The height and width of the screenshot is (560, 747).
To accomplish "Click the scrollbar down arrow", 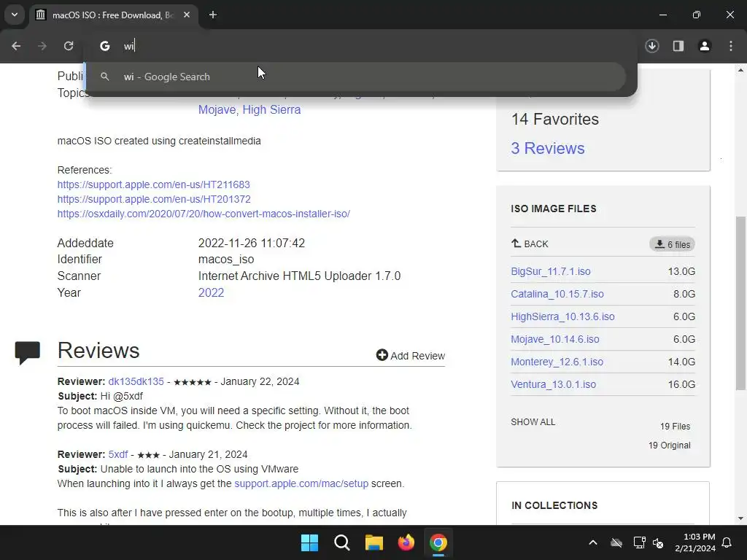I will (740, 518).
